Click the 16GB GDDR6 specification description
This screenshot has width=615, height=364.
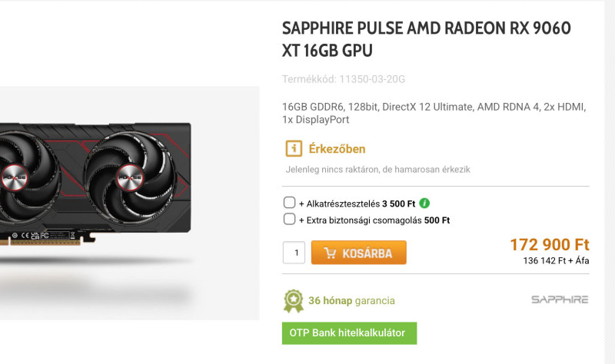coord(434,113)
